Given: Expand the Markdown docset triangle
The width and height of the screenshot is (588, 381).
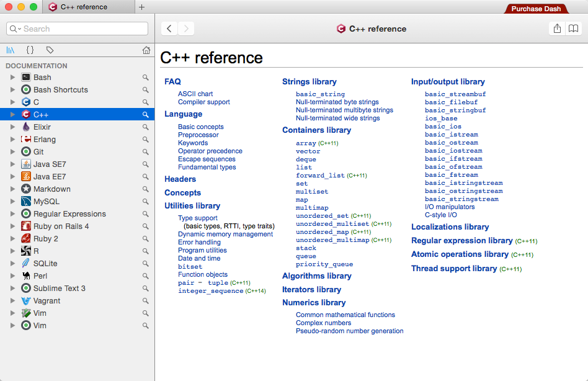Looking at the screenshot, I should tap(13, 189).
